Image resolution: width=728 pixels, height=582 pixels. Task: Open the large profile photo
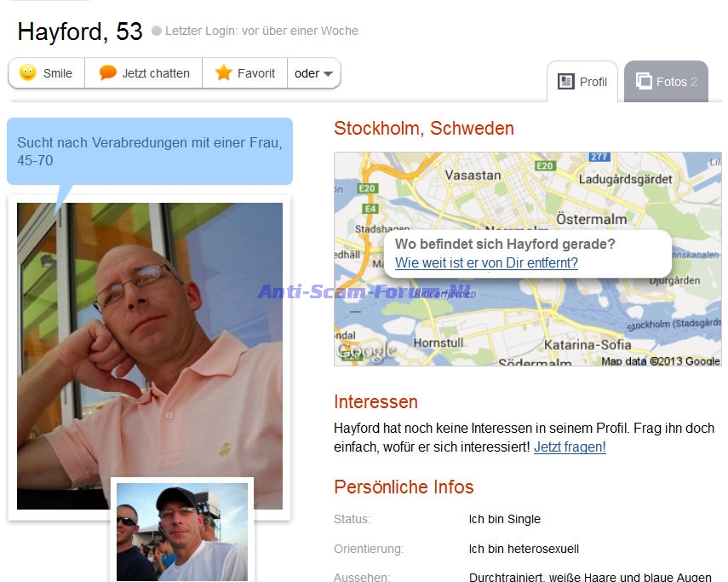(x=150, y=356)
